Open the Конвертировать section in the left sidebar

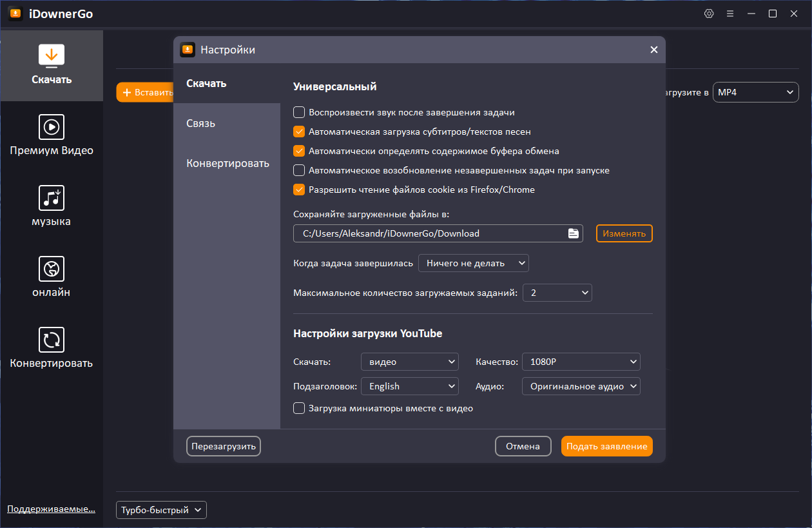point(52,349)
